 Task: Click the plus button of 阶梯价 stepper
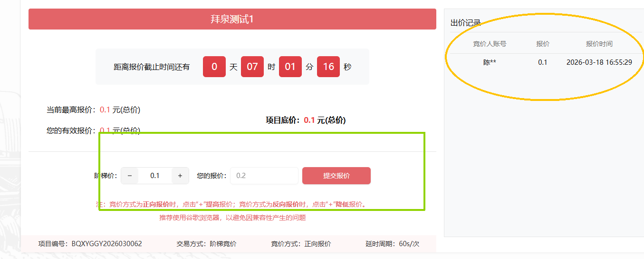pos(180,176)
